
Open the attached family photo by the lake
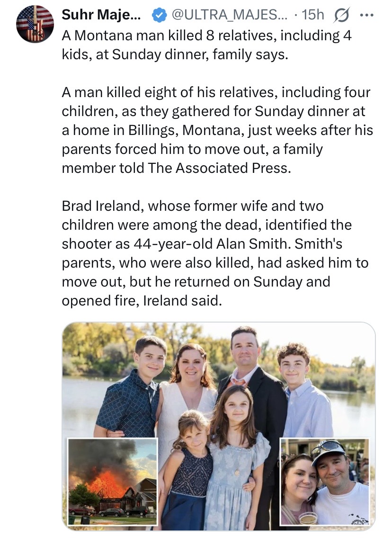tap(219, 427)
